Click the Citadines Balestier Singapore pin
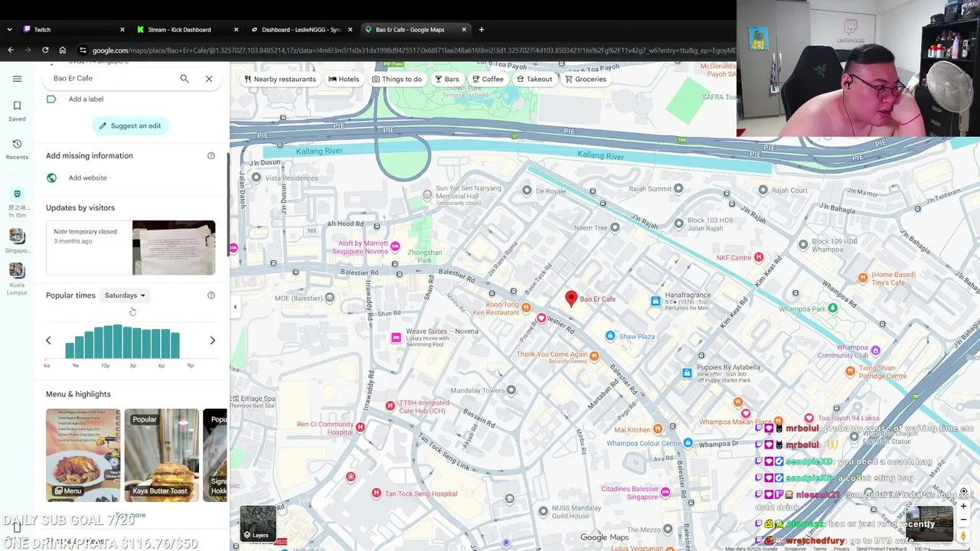Screen dimensions: 980x551 pos(665,492)
